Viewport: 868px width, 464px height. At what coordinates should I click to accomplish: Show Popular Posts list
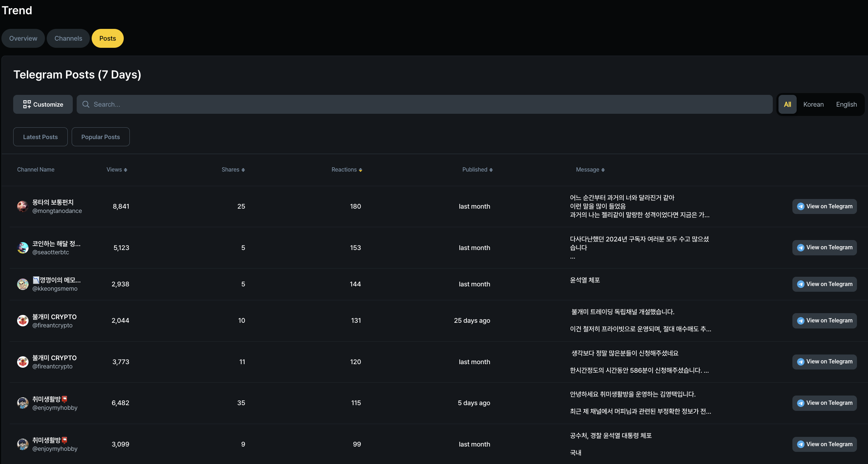pos(101,137)
